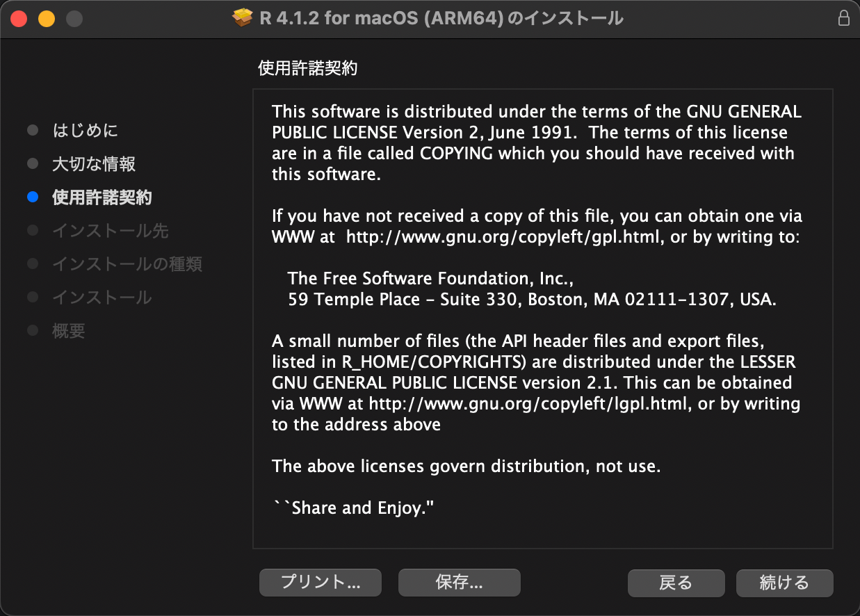This screenshot has width=860, height=616.
Task: Click the gpl.html URL in license text
Action: coord(503,237)
